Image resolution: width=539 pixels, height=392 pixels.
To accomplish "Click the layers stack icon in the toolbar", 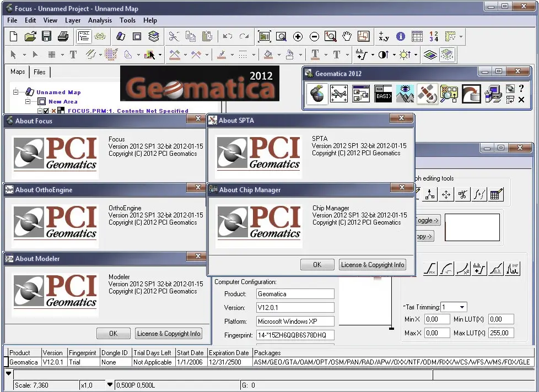I will (154, 36).
